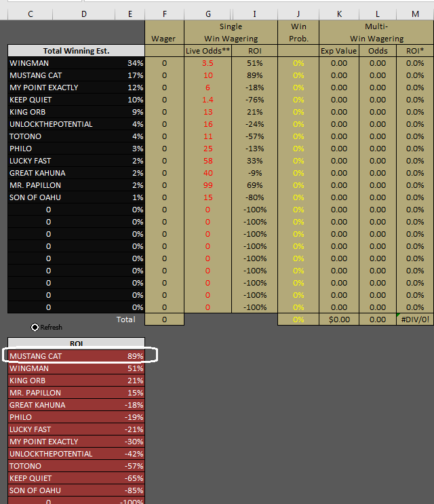Select the Multi-Win Wagering Exp Value heading
Viewport: 434px width, 504px height.
[x=339, y=51]
